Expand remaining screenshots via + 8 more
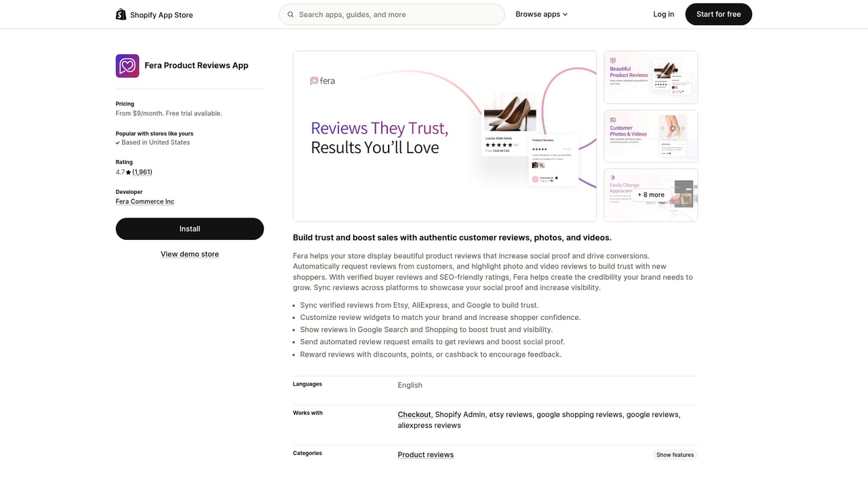Image resolution: width=868 pixels, height=488 pixels. [650, 195]
